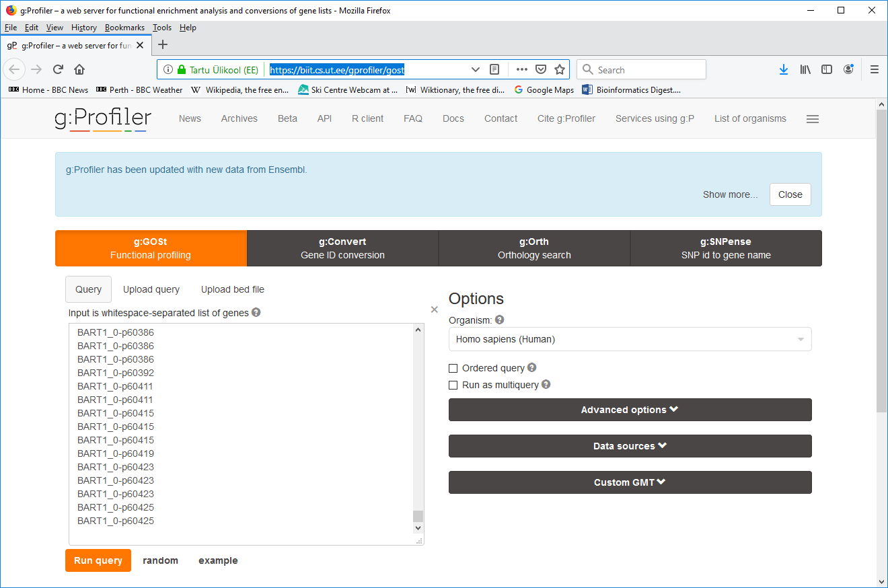Click the Firefox home icon
Viewport: 888px width, 588px height.
click(79, 69)
